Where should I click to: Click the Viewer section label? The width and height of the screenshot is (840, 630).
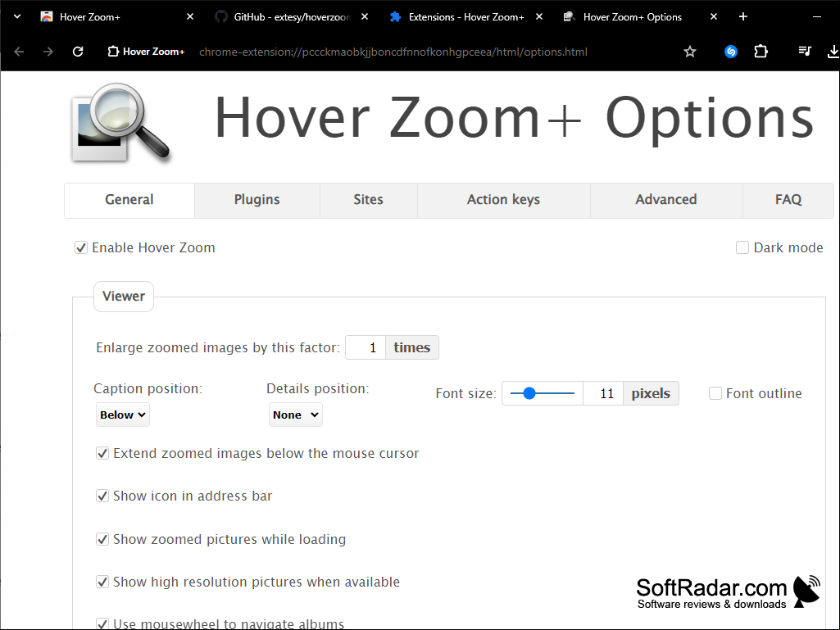[x=124, y=297]
